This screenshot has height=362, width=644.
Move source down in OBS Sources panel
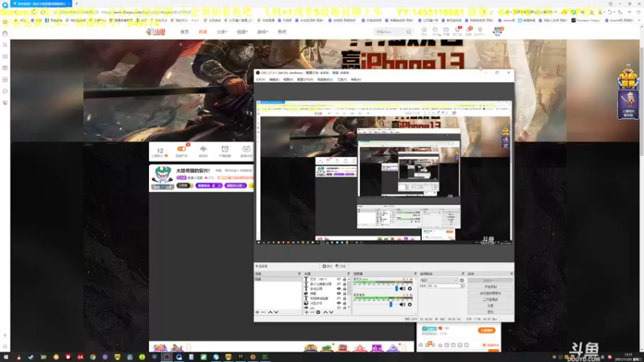click(x=332, y=312)
